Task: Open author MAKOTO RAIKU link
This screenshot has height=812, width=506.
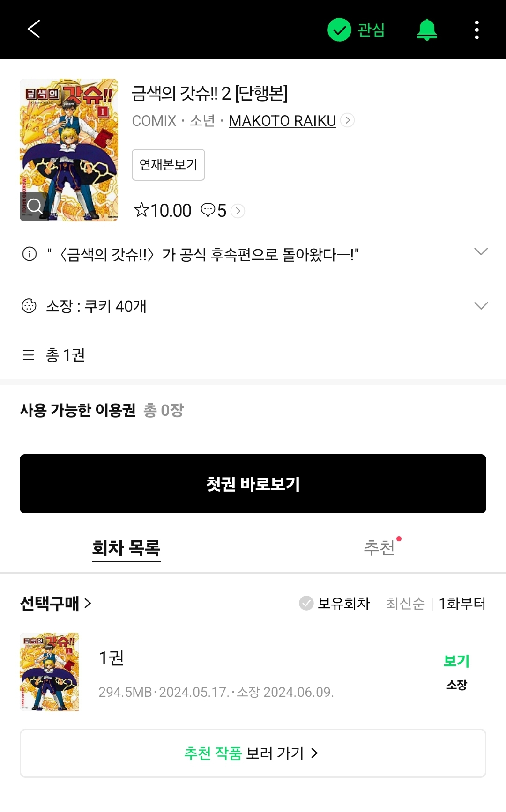Action: tap(282, 121)
